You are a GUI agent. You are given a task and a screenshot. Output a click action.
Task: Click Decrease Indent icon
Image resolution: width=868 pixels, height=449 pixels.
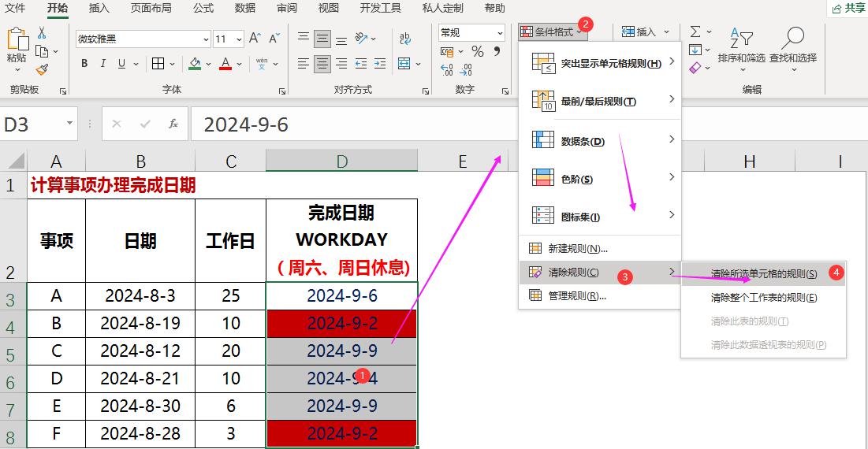(361, 64)
